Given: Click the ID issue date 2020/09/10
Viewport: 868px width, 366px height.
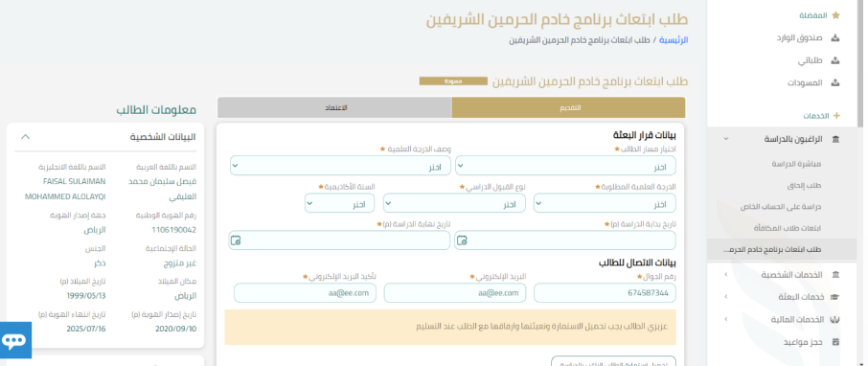Looking at the screenshot, I should [176, 329].
